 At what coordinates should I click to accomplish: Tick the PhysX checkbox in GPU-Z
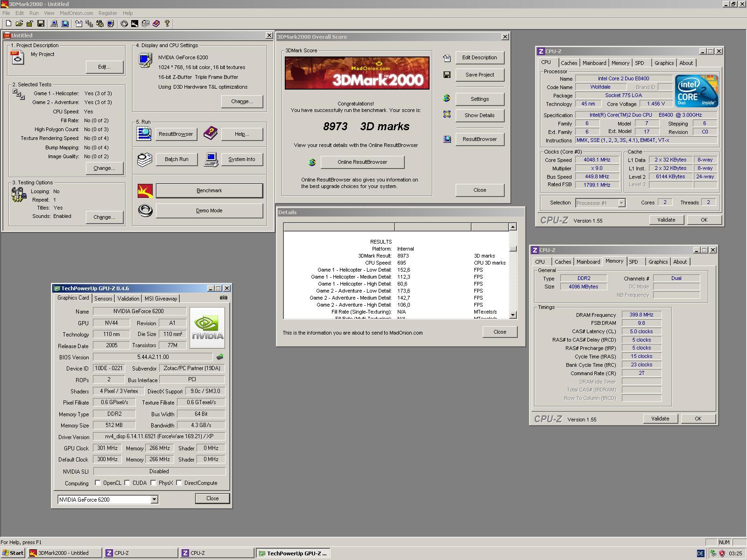click(153, 483)
